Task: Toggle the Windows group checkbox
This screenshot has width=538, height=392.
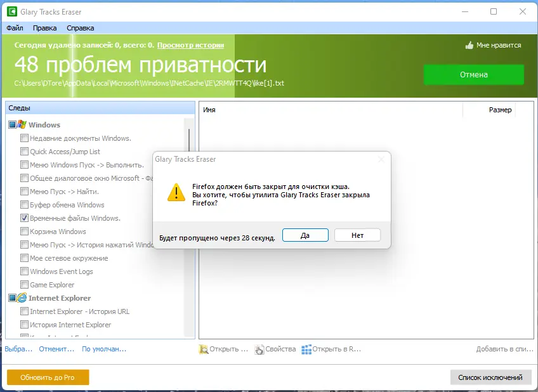Action: click(12, 124)
